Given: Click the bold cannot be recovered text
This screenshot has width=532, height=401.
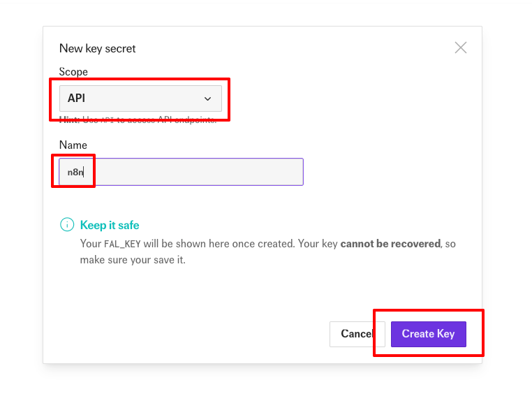Looking at the screenshot, I should 390,244.
